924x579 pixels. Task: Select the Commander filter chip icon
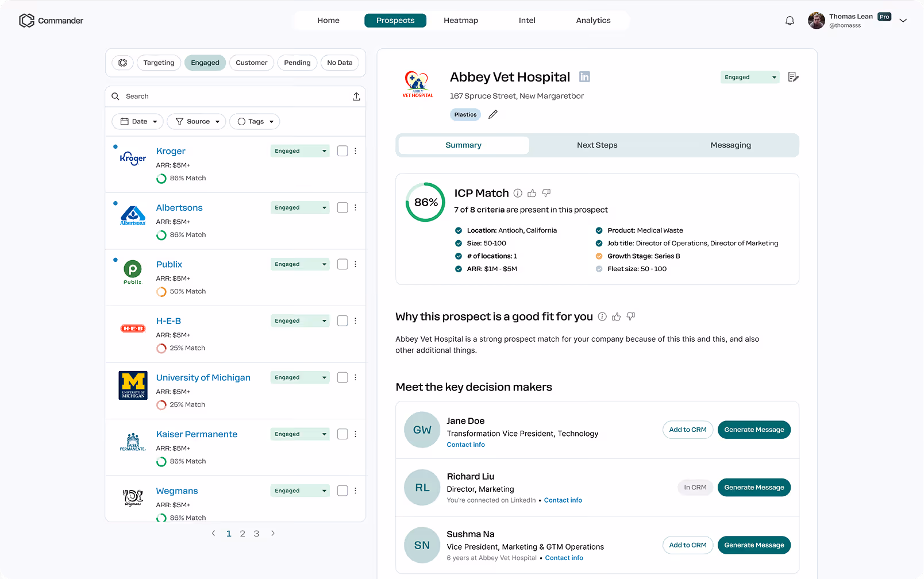point(122,63)
